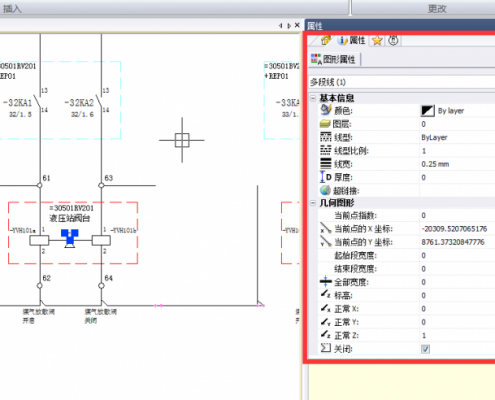
Task: Click the 图形属性 button
Action: [333, 59]
